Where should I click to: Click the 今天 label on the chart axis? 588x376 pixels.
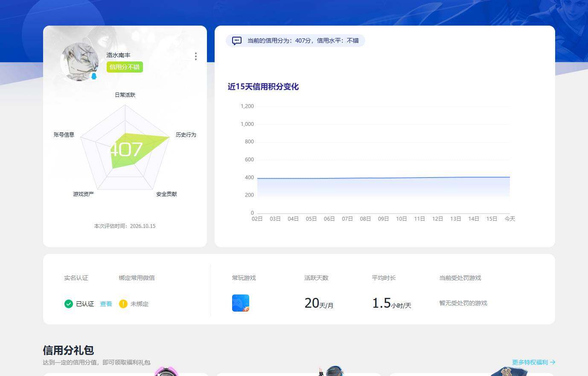[x=510, y=219]
